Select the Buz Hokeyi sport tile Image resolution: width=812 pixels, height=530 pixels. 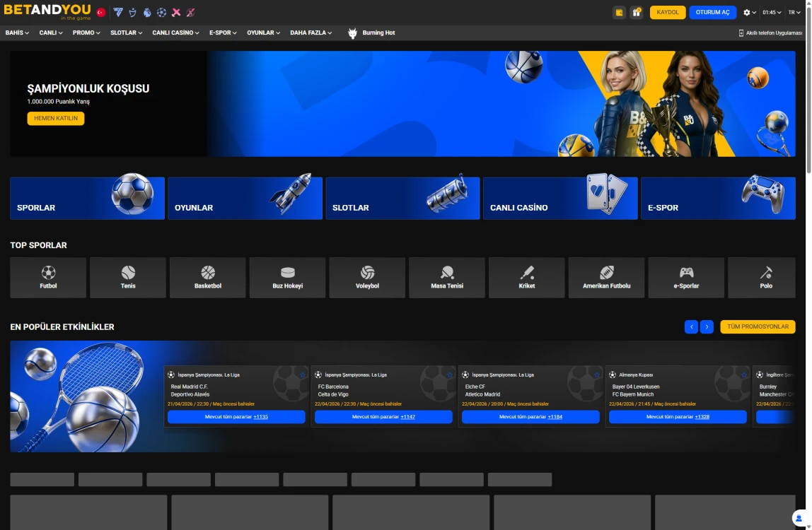(287, 278)
